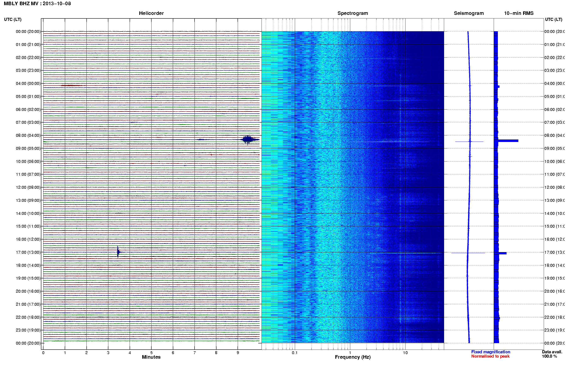Click the red Normalised to peak legend text

490,356
